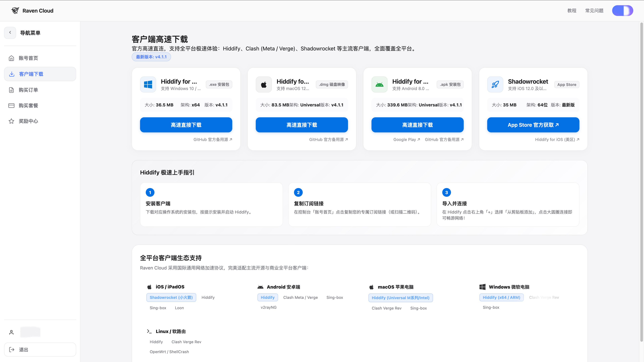
Task: Click App Store 官方获取 button
Action: point(533,125)
